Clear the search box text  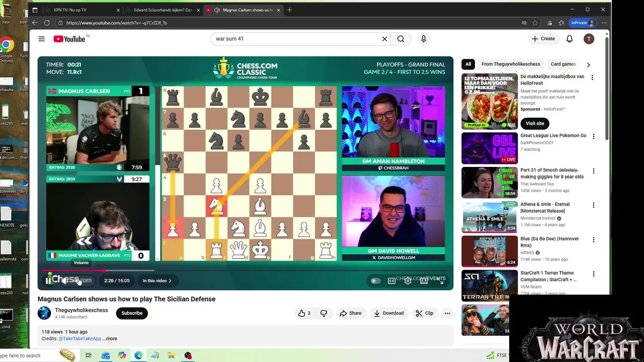pyautogui.click(x=384, y=39)
